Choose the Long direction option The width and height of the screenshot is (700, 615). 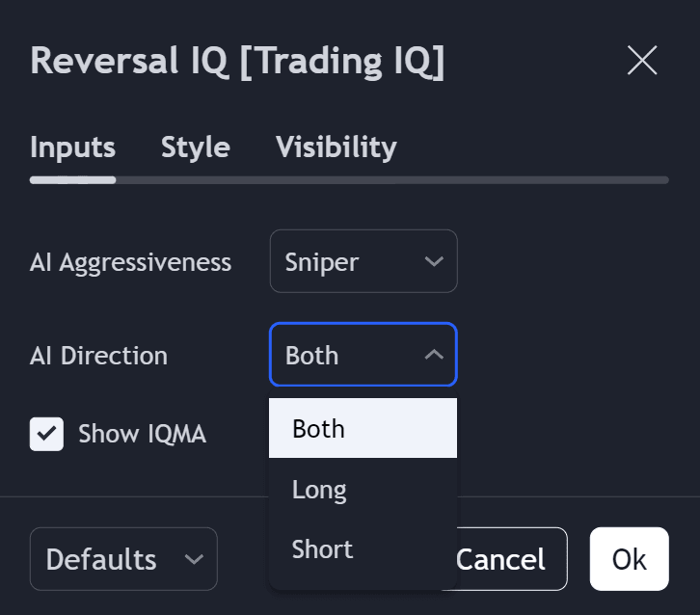363,490
